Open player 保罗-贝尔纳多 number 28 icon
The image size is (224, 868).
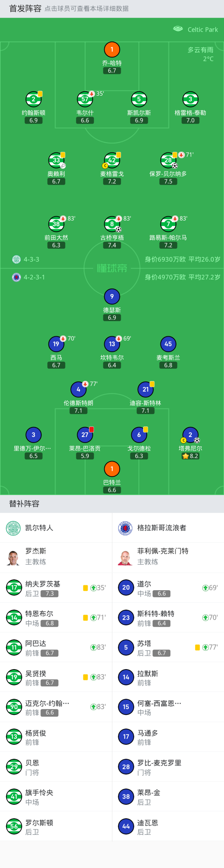click(168, 160)
